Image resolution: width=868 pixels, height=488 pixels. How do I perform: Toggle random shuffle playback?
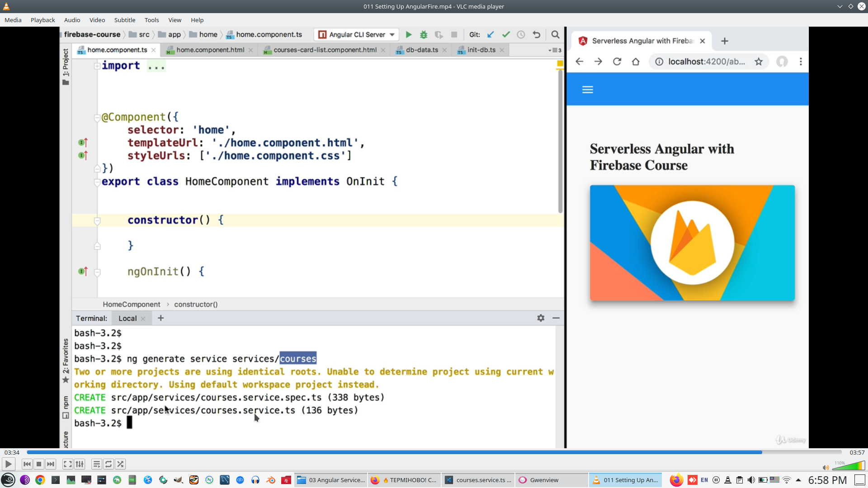point(120,464)
